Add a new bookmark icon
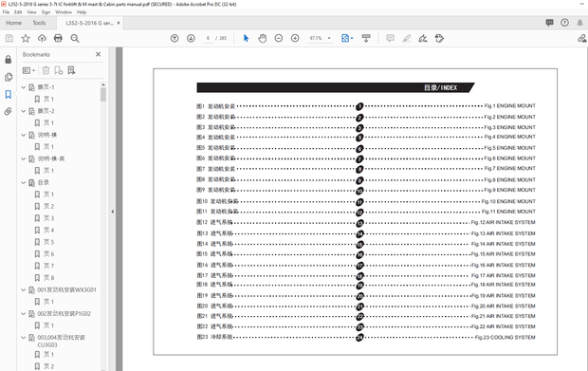 [59, 70]
